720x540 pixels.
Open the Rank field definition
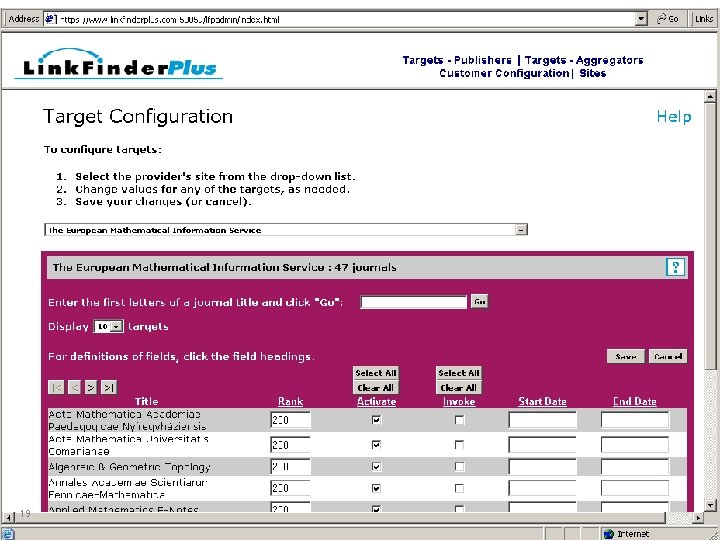(291, 401)
